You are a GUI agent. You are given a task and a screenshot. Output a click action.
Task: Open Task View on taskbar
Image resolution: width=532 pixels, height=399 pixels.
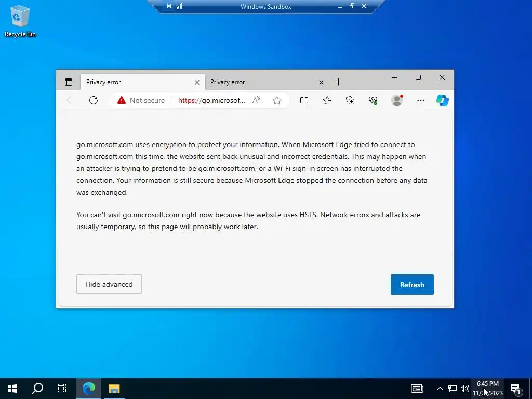pos(62,389)
